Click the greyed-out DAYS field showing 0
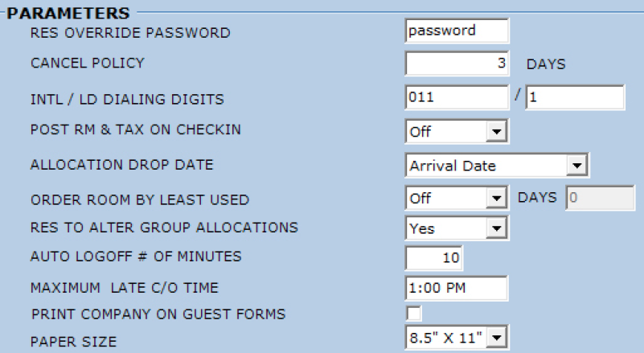 (x=601, y=198)
